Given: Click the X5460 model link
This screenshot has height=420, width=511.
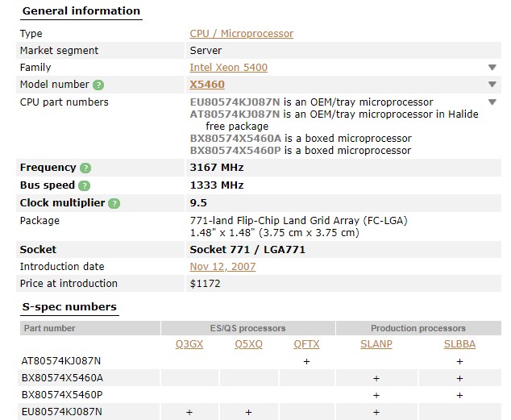Looking at the screenshot, I should tap(207, 85).
